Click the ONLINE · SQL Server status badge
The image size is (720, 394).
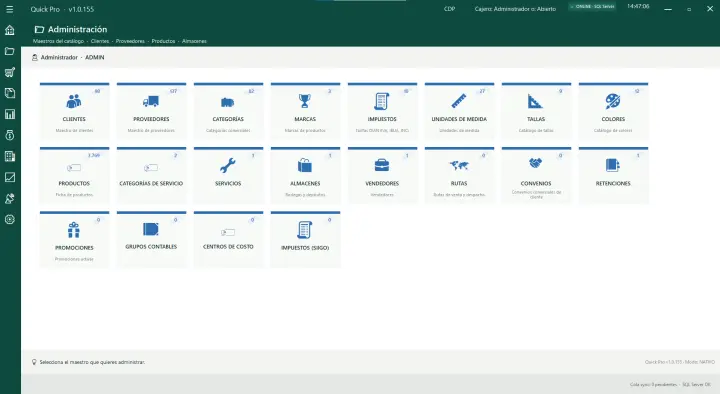(593, 7)
